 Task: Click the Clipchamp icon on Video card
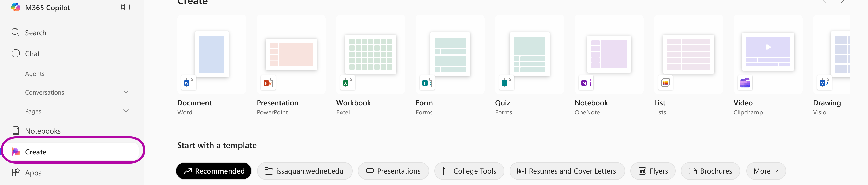point(745,83)
